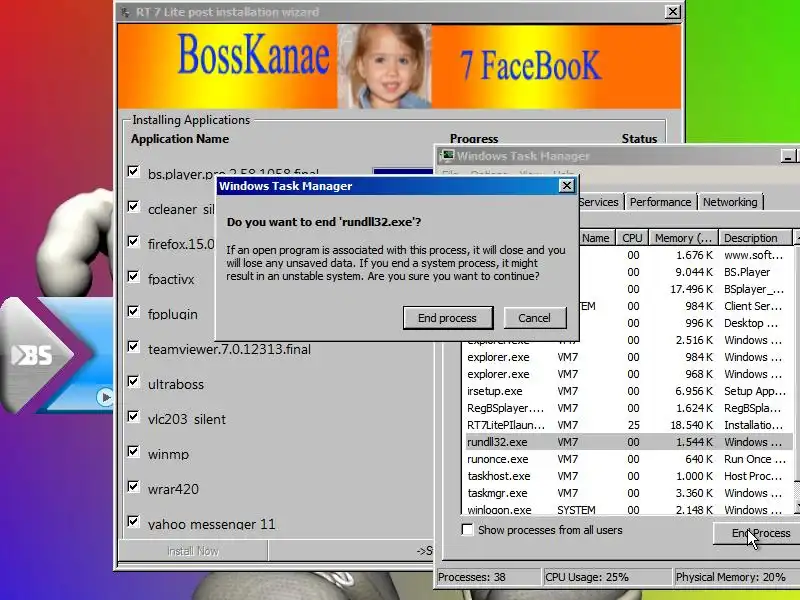Screen dimensions: 800x600
Task: Select the runonce.exe process row
Action: click(x=629, y=459)
